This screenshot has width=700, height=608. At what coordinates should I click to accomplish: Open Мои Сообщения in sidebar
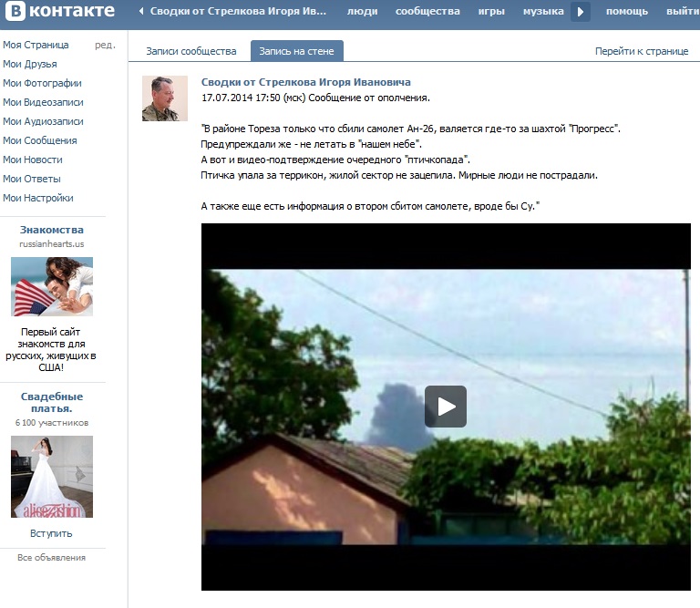[x=39, y=140]
